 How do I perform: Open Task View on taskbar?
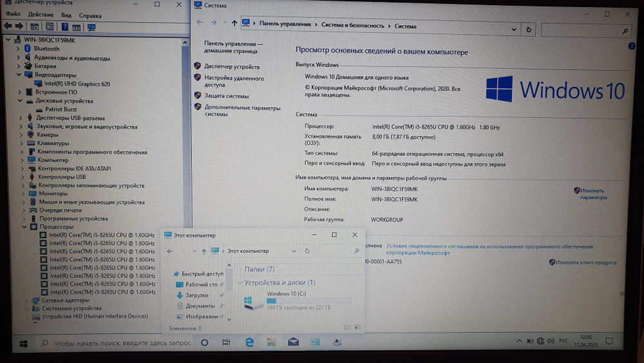[226, 342]
